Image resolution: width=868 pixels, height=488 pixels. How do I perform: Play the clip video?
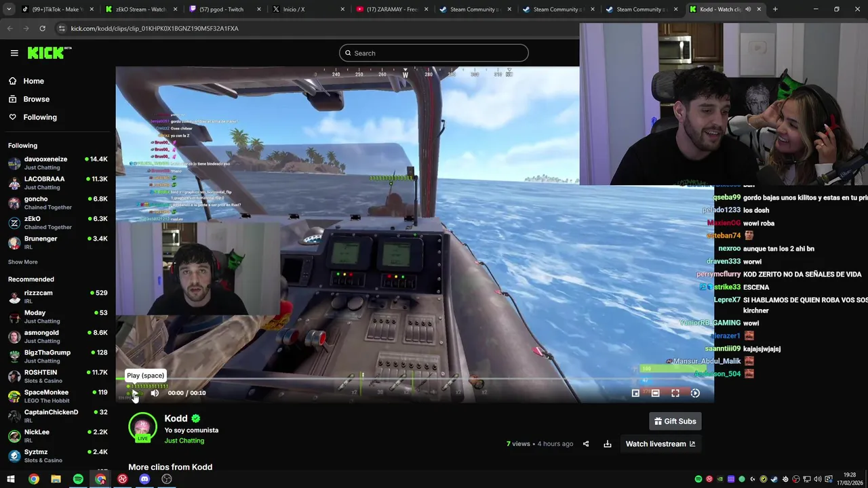(134, 393)
